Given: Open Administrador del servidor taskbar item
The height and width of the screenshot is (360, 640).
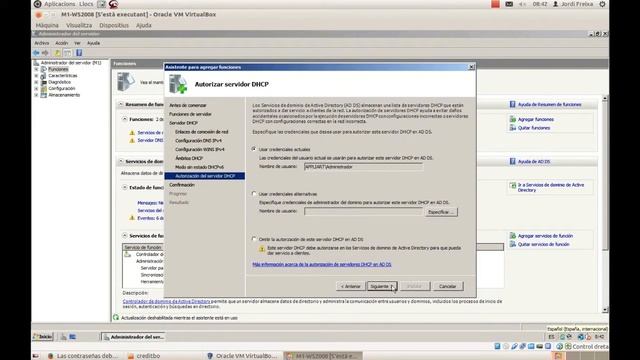Looking at the screenshot, I should (133, 337).
